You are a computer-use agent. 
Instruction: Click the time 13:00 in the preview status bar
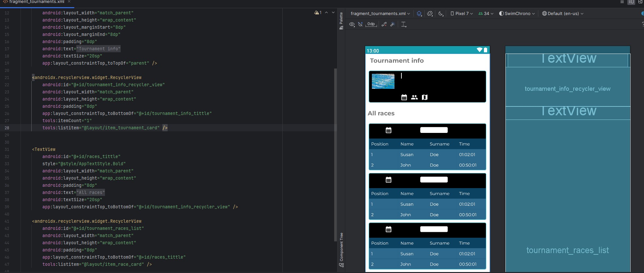pos(373,51)
